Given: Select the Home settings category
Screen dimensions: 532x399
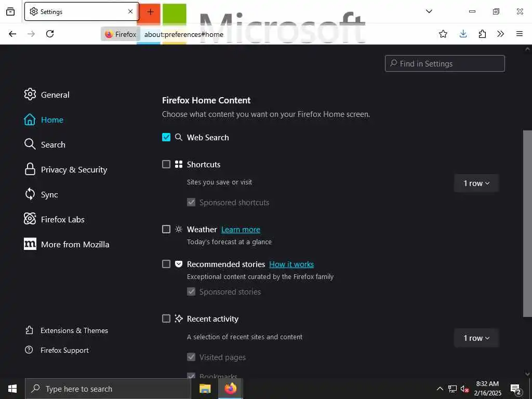Looking at the screenshot, I should click(44, 120).
